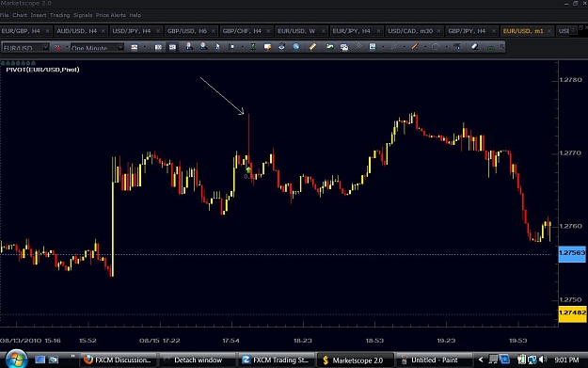Viewport: 588px width, 368px height.
Task: Select the ellipse drawing tool
Action: (436, 46)
